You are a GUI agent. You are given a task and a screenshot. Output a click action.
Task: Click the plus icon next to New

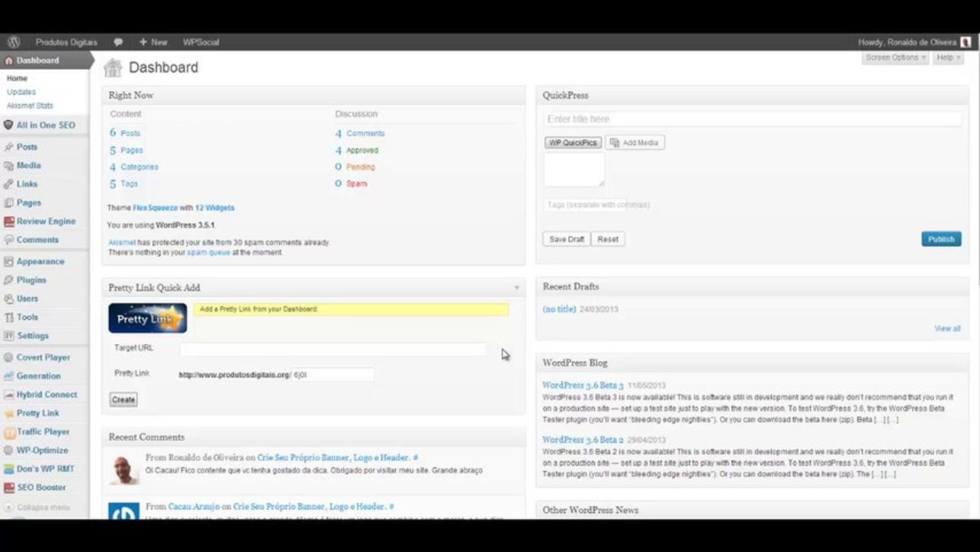[x=143, y=42]
